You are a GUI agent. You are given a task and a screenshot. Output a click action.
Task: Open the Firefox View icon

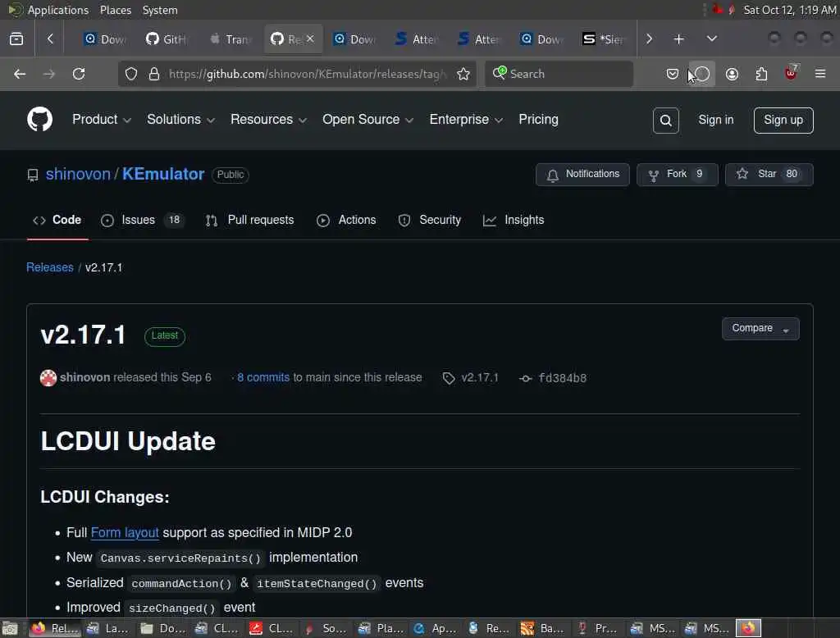click(16, 39)
